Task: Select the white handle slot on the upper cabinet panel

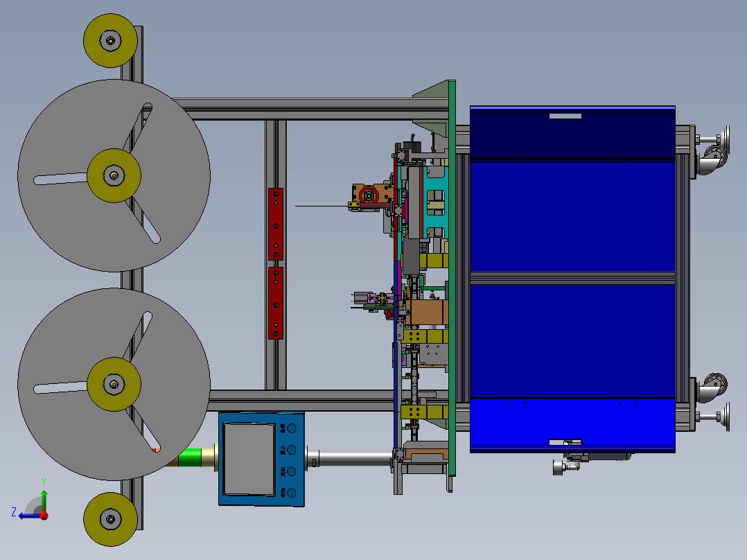Action: tap(565, 116)
